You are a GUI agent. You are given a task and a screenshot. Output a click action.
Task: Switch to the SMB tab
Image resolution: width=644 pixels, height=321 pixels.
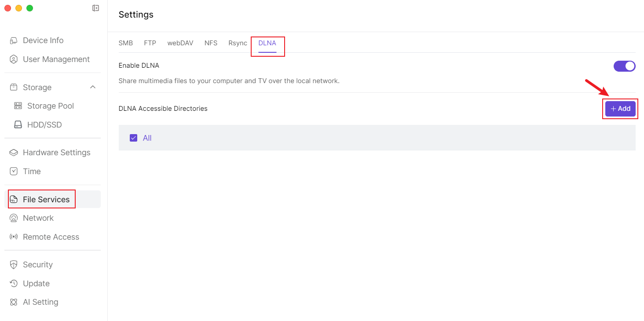click(126, 43)
